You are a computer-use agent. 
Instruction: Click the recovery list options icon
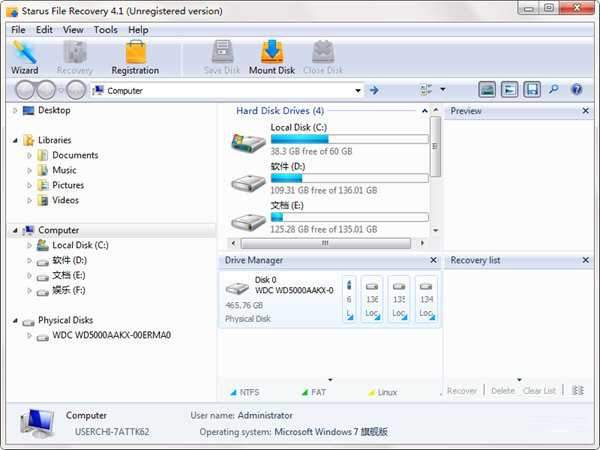coord(577,391)
